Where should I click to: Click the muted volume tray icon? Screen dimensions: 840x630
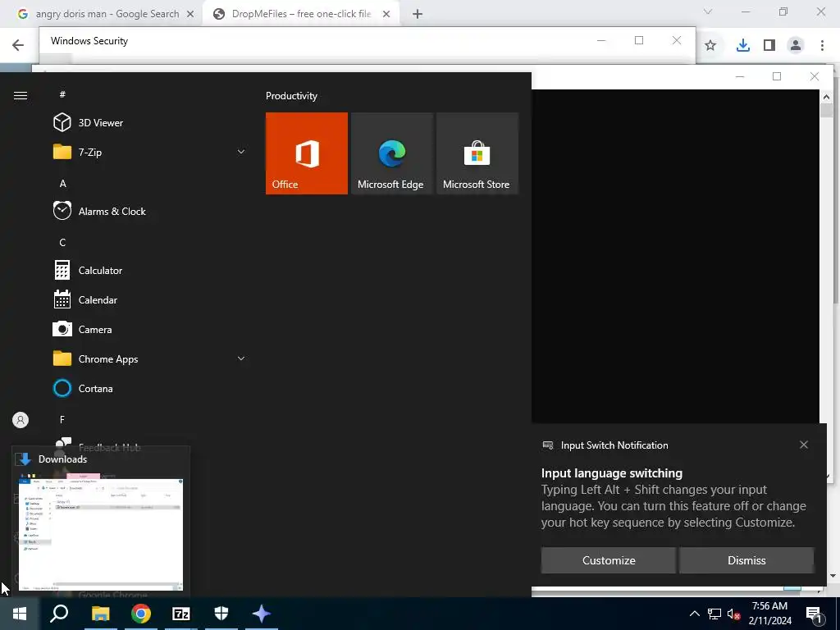coord(734,614)
